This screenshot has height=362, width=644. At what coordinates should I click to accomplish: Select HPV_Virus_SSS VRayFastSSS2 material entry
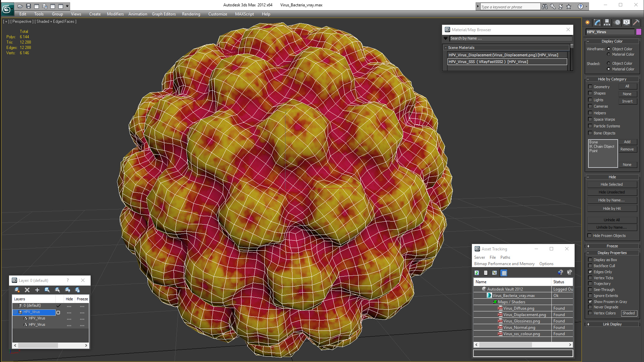507,62
